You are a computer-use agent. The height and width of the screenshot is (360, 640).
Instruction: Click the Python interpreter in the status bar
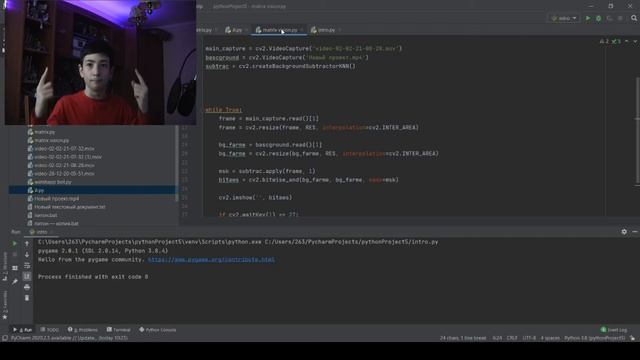click(x=595, y=338)
